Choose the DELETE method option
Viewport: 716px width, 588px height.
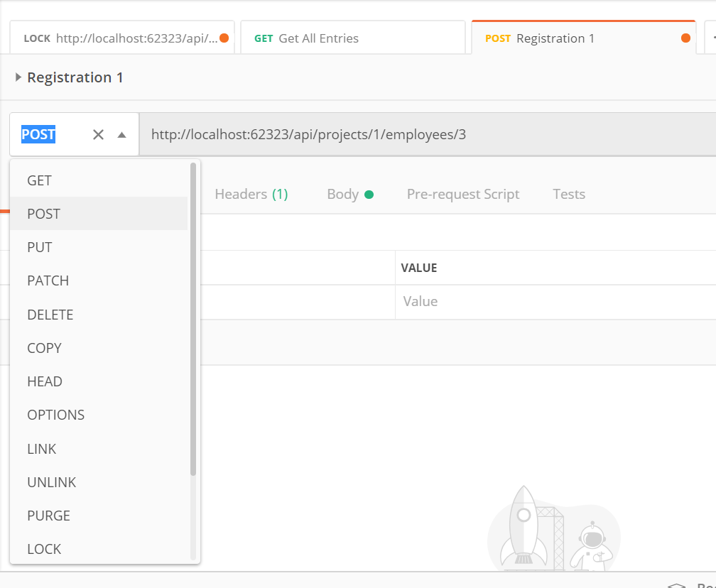click(x=50, y=315)
